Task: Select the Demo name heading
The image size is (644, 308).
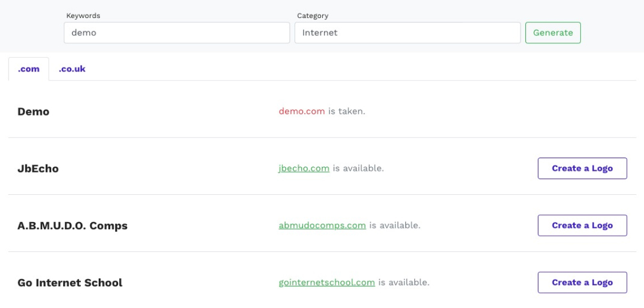Action: (33, 112)
